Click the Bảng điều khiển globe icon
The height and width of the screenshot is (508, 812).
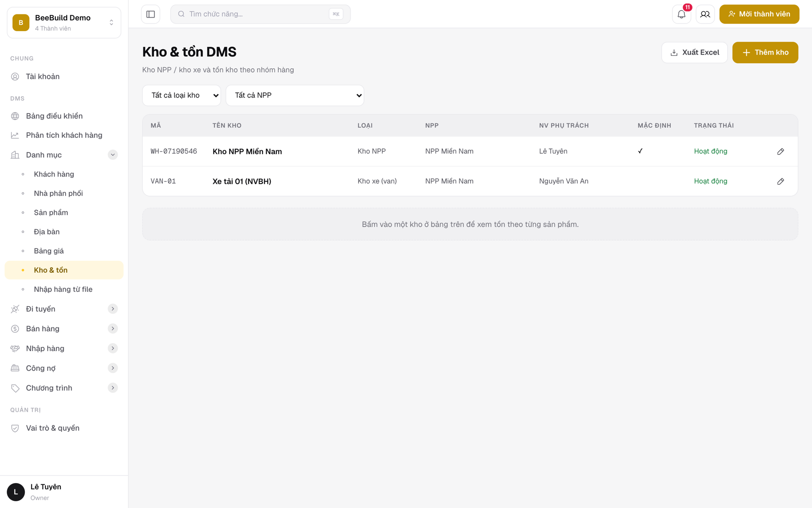15,116
